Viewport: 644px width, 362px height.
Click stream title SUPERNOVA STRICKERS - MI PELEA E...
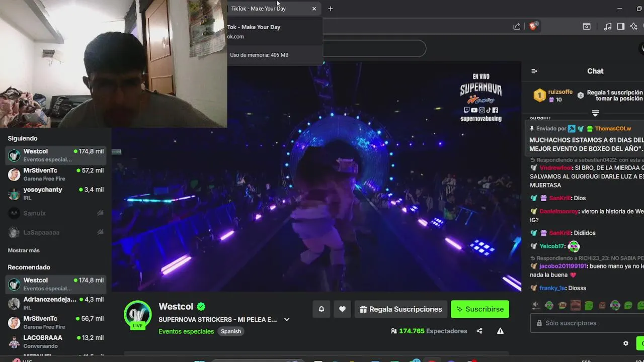coord(218,319)
